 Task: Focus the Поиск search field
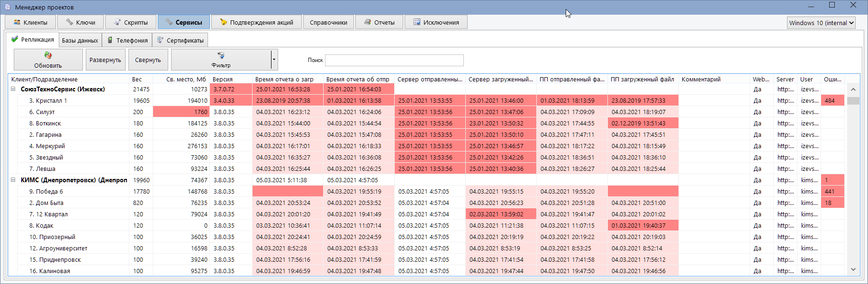394,60
